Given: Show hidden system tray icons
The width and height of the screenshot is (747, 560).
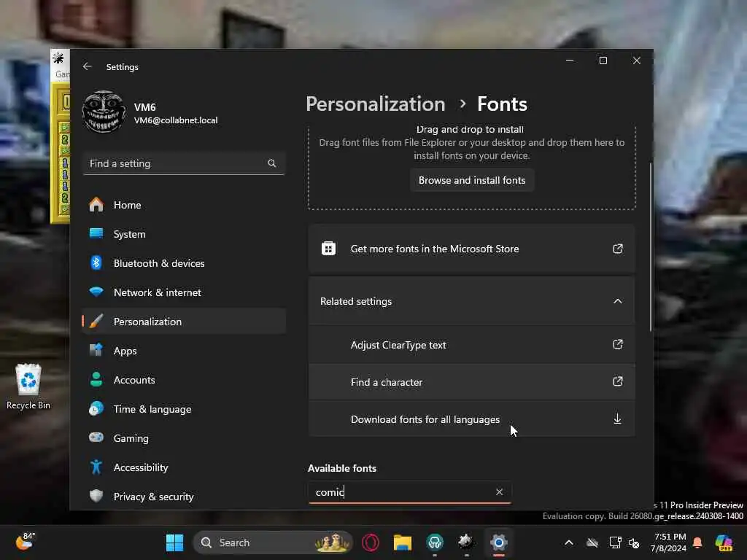Looking at the screenshot, I should coord(569,542).
